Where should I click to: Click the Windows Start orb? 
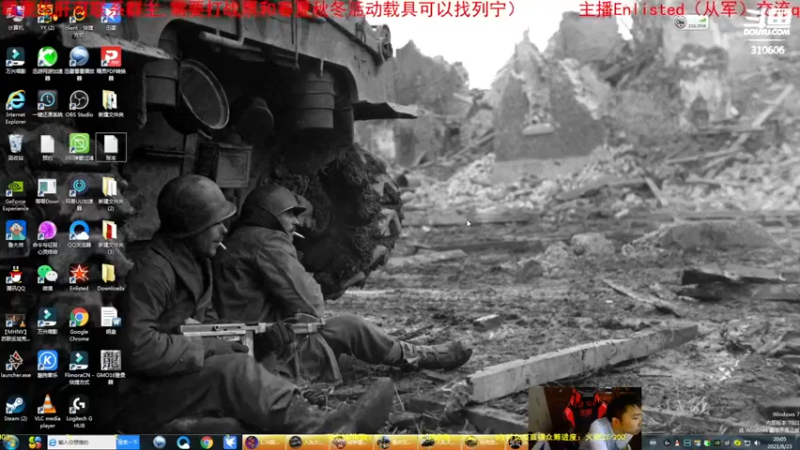point(10,442)
